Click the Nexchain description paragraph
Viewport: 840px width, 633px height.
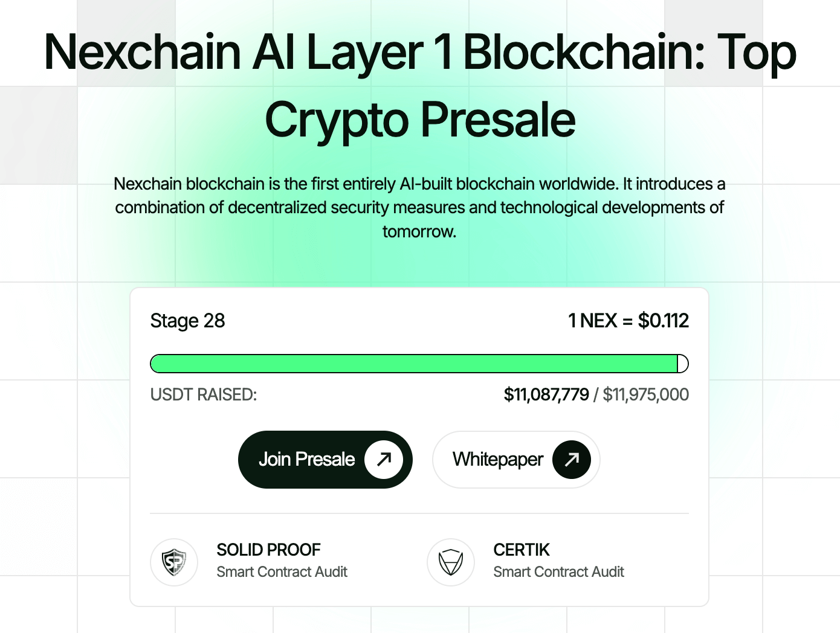point(419,207)
